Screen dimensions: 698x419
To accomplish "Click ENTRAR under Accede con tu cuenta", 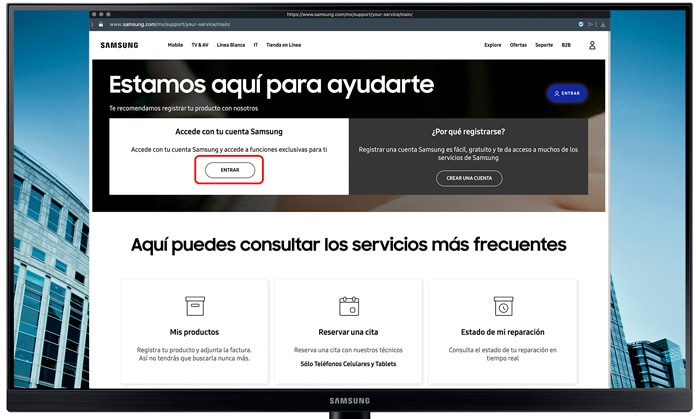I will point(230,171).
